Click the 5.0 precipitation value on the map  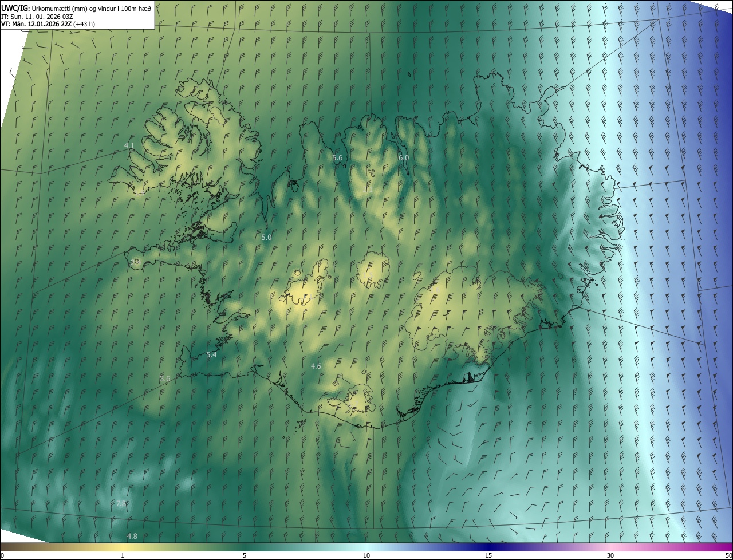coord(266,237)
